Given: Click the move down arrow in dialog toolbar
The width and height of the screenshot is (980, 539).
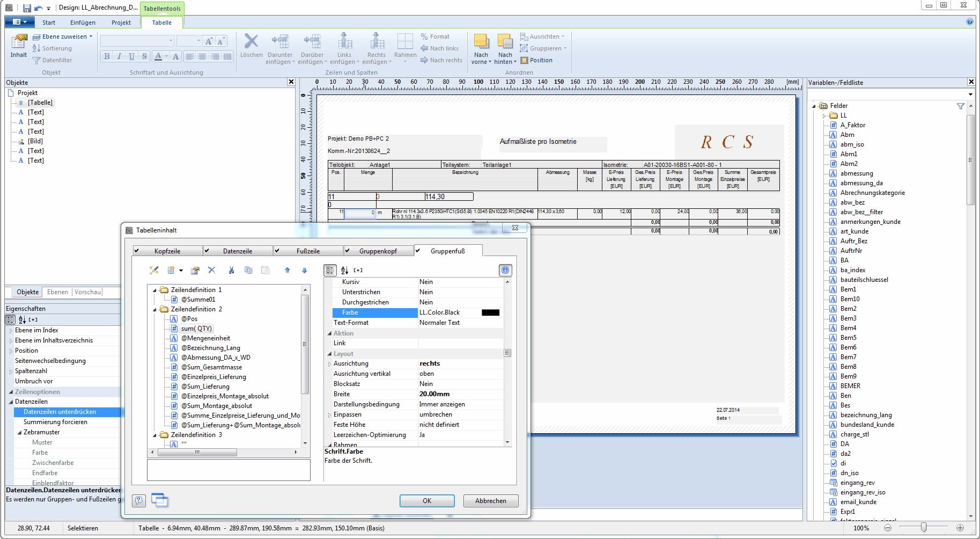Looking at the screenshot, I should (x=304, y=271).
